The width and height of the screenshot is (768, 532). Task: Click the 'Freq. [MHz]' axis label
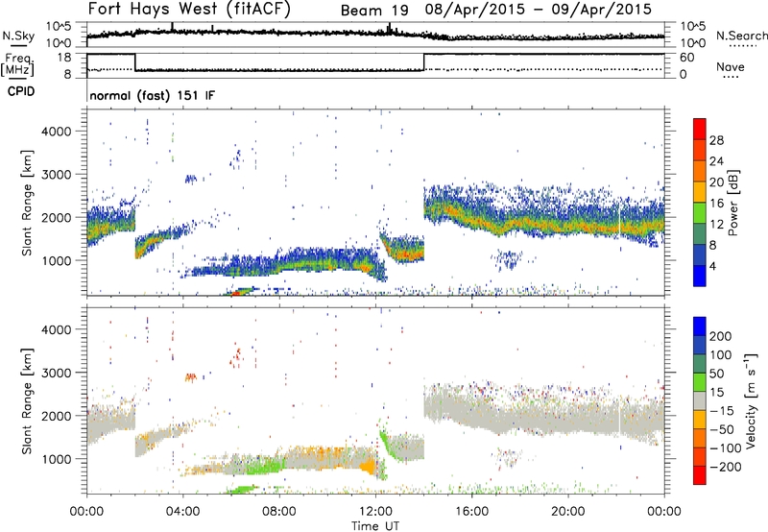pyautogui.click(x=18, y=64)
